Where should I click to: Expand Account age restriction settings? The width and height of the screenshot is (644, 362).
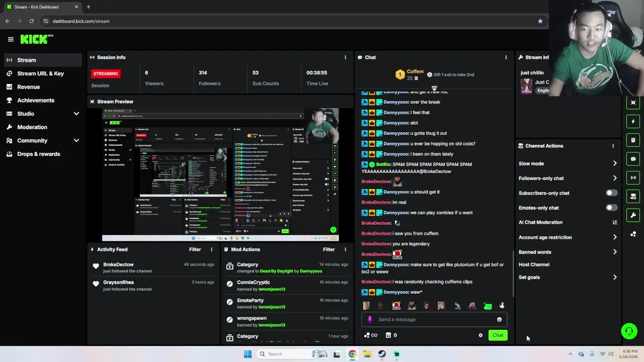coord(615,237)
